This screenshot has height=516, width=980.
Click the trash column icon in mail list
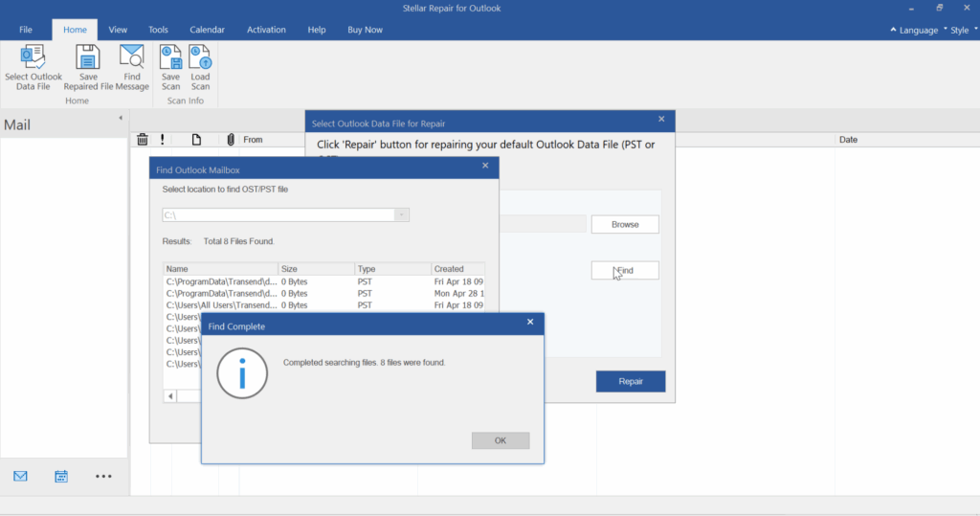(x=143, y=140)
